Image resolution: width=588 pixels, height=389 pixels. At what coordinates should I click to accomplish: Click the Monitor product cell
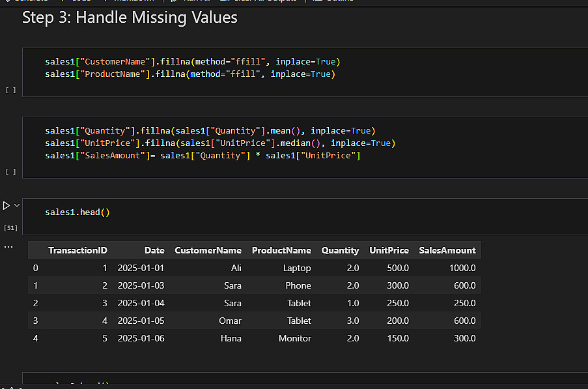[x=296, y=338]
